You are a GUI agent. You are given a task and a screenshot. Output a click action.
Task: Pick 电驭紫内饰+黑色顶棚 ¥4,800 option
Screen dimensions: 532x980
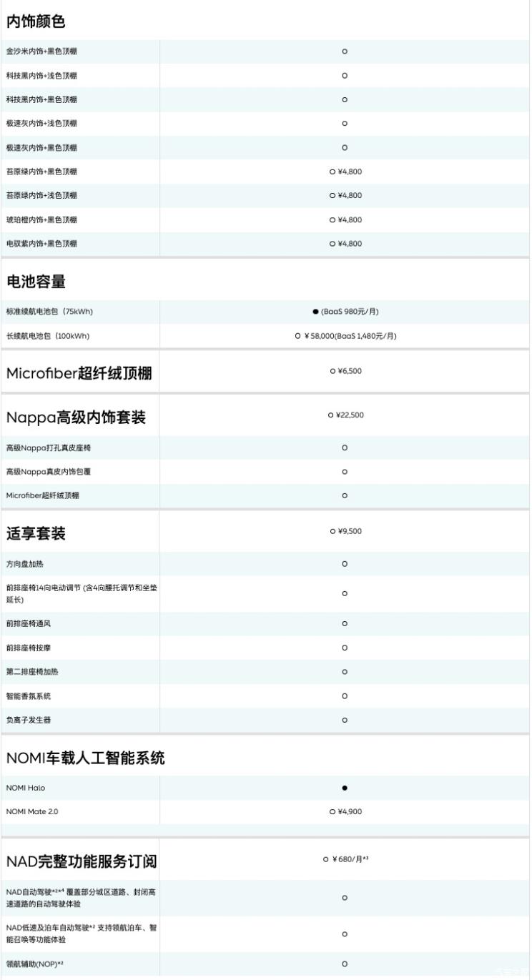[x=345, y=244]
